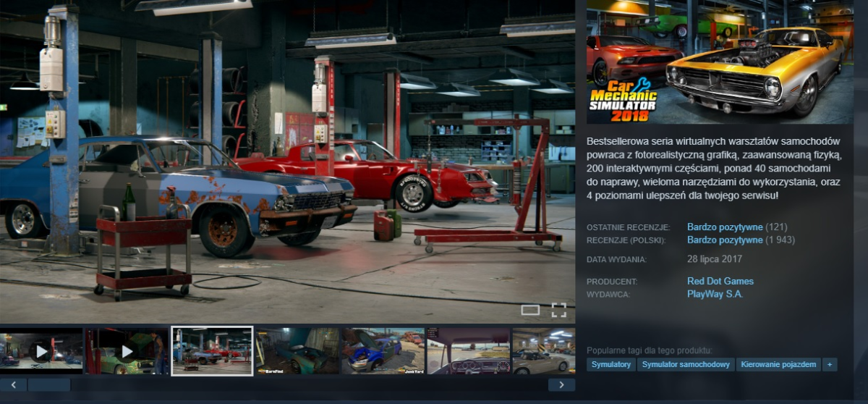This screenshot has width=868, height=404.
Task: Select the Symulator samochodowy tag
Action: pos(686,364)
